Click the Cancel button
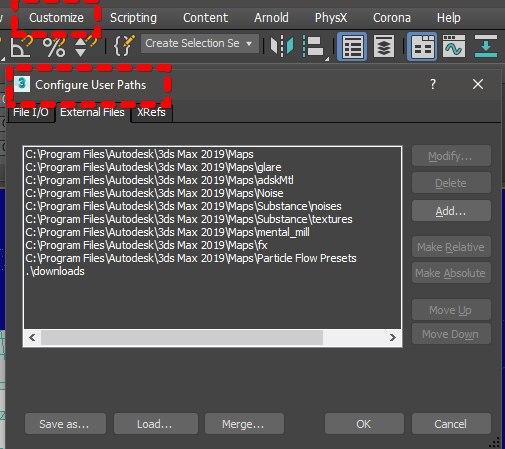 click(x=451, y=424)
